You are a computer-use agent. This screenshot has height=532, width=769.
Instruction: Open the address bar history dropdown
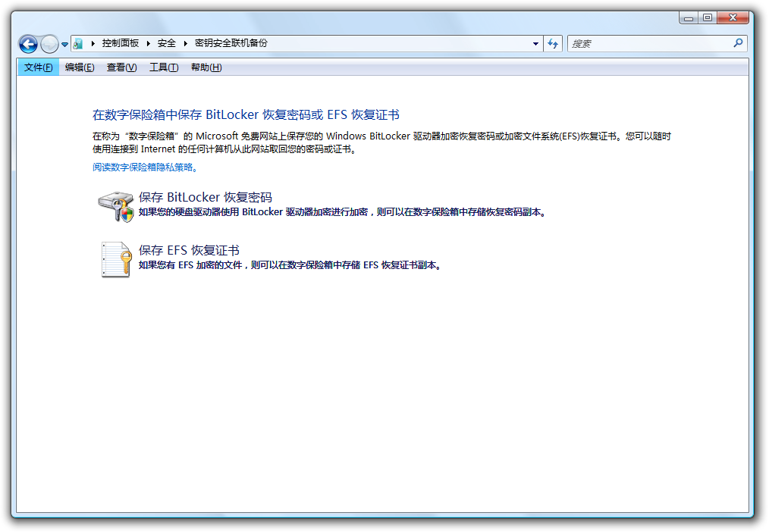(535, 44)
